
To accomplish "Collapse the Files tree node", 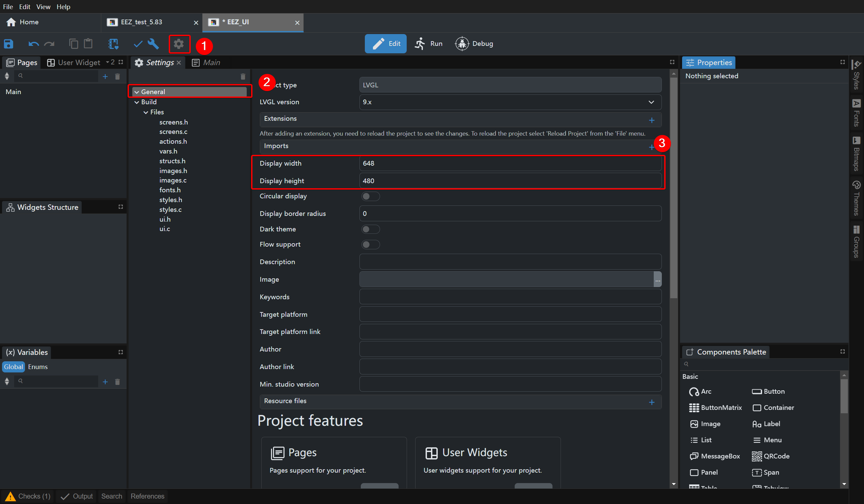I will coord(146,112).
